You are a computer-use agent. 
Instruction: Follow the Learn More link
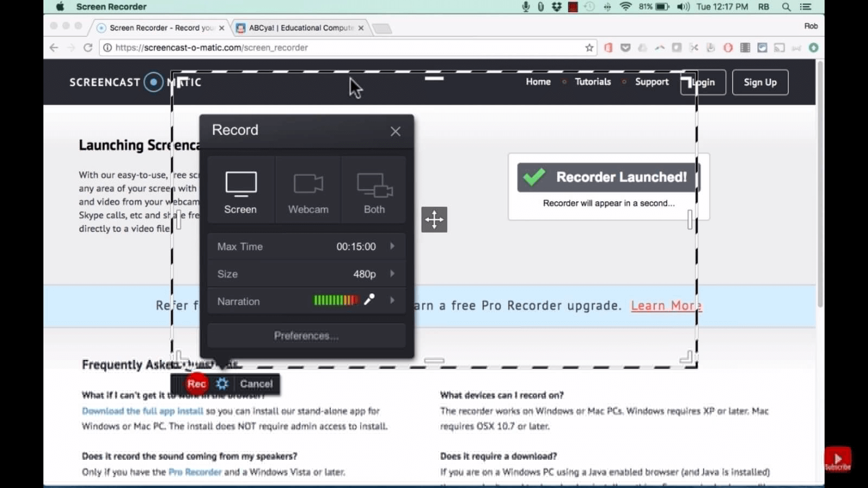click(666, 305)
